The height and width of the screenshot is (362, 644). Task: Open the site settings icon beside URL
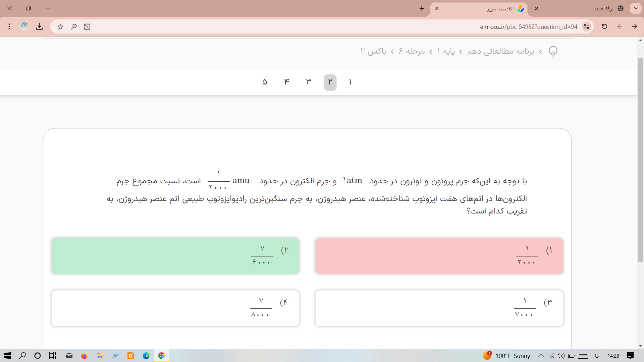[x=586, y=27]
